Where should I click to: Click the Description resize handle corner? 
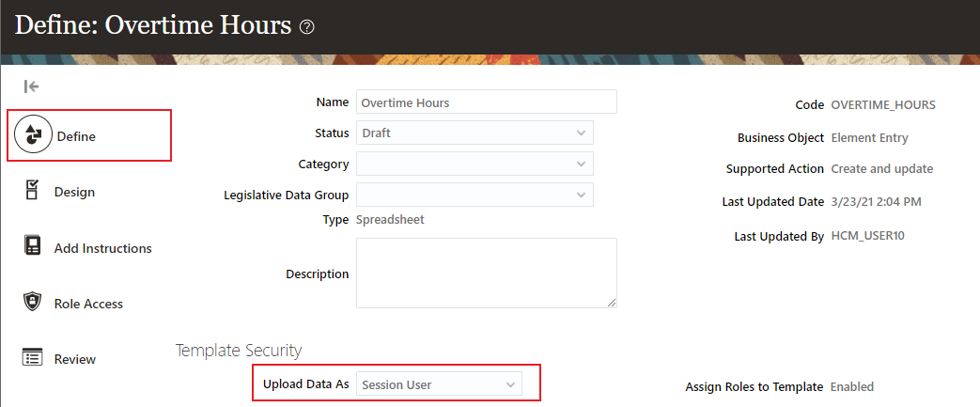[x=612, y=302]
